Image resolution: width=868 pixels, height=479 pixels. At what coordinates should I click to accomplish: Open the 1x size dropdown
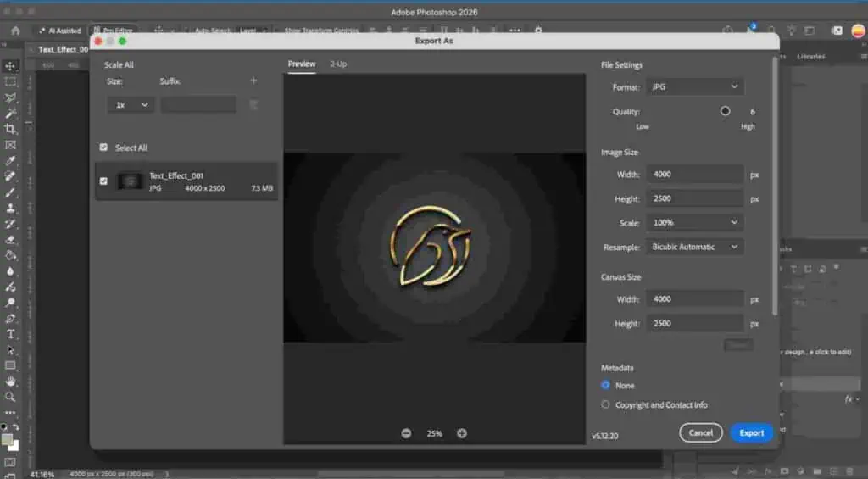tap(131, 104)
